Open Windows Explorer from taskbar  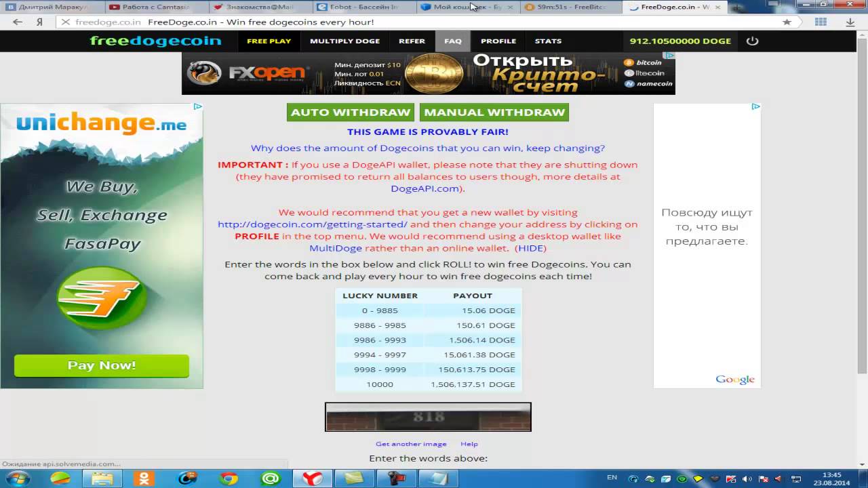point(102,479)
